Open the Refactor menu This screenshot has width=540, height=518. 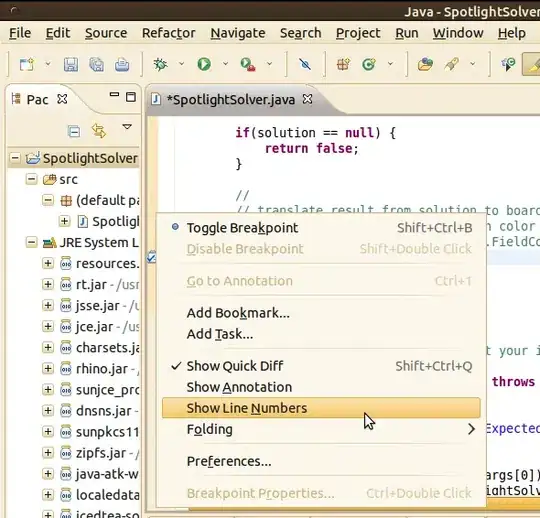coord(169,33)
